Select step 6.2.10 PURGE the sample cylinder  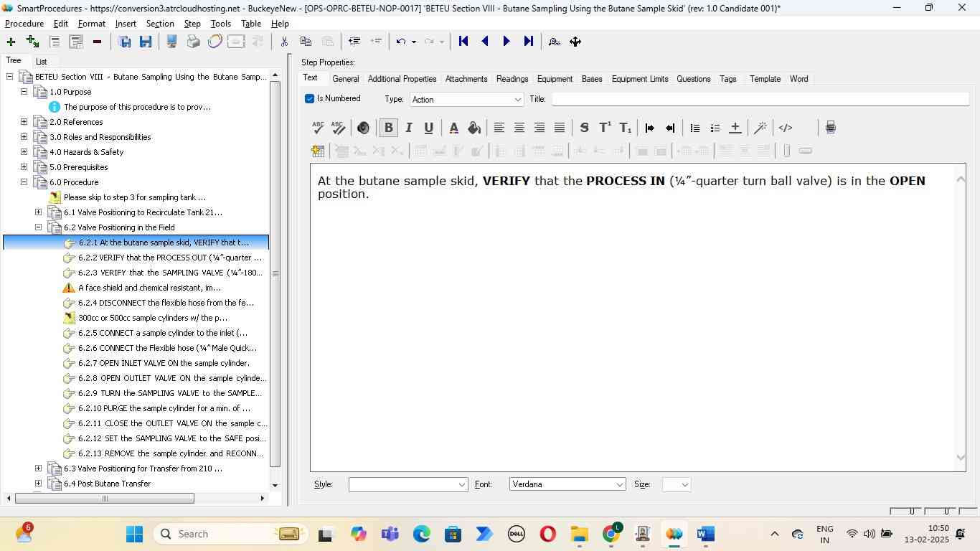(164, 408)
